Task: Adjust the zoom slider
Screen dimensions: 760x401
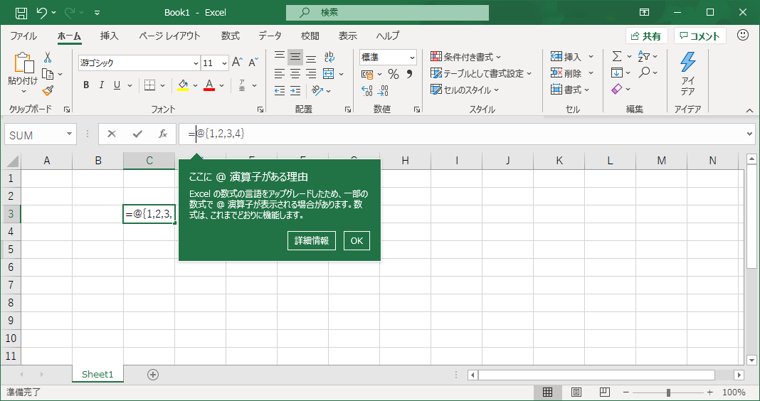Action: point(668,392)
